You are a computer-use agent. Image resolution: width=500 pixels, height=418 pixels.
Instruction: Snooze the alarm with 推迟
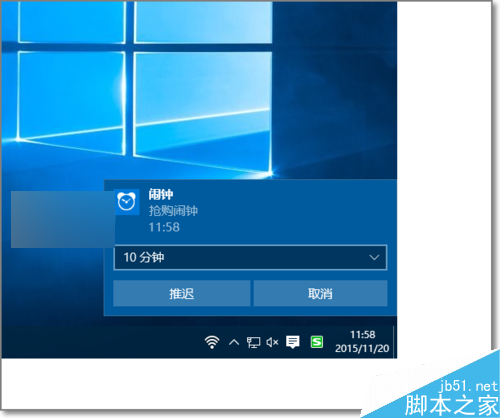[182, 293]
